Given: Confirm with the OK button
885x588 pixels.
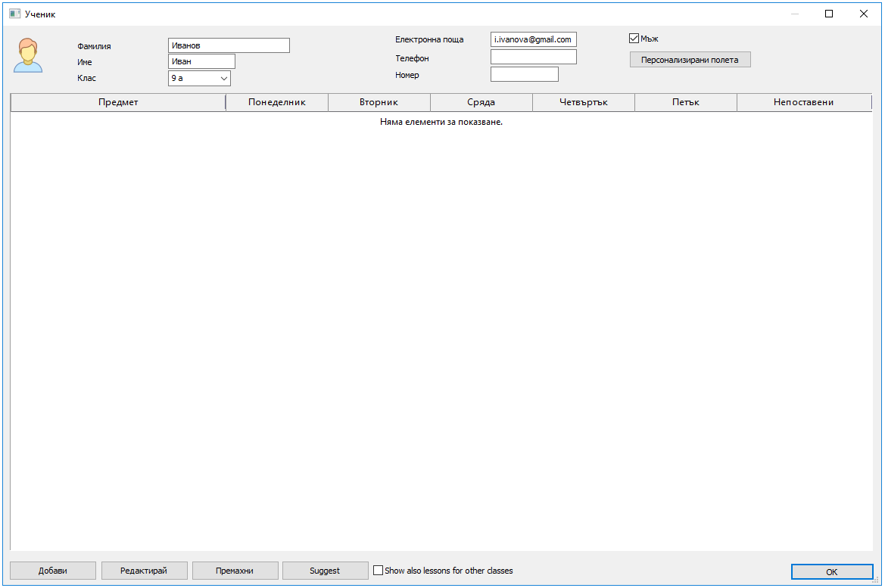Looking at the screenshot, I should pyautogui.click(x=831, y=572).
